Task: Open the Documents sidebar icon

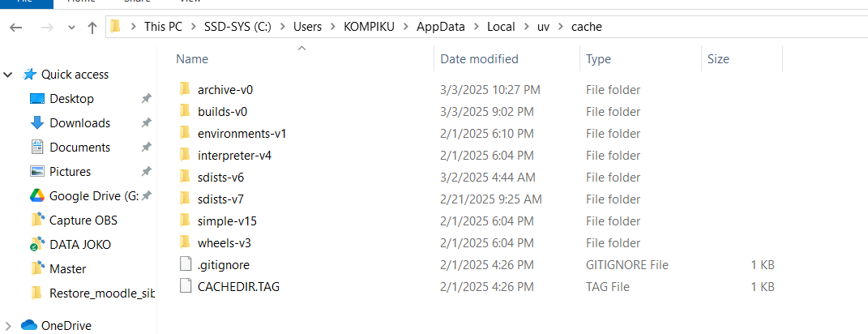Action: tap(36, 148)
